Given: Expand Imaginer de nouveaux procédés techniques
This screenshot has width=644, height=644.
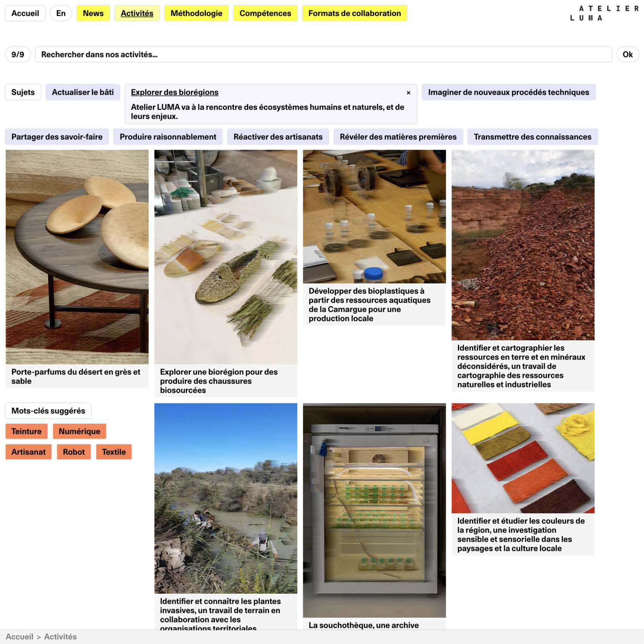Looking at the screenshot, I should point(508,92).
